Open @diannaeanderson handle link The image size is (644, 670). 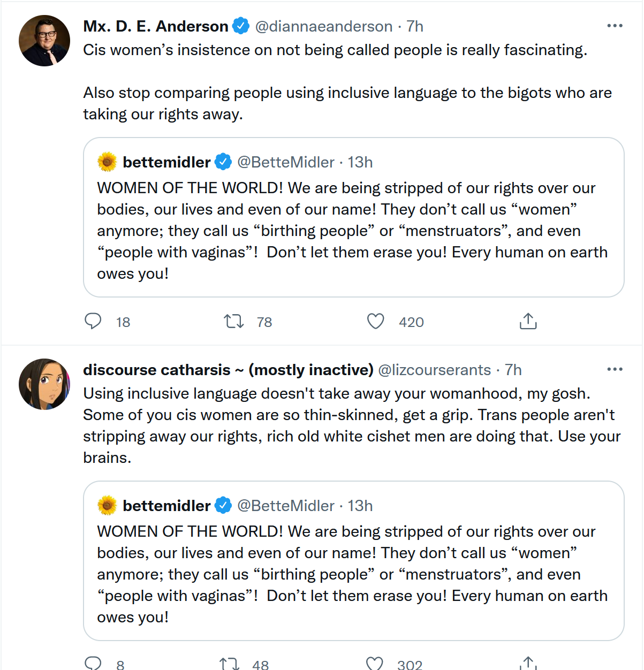click(x=324, y=26)
